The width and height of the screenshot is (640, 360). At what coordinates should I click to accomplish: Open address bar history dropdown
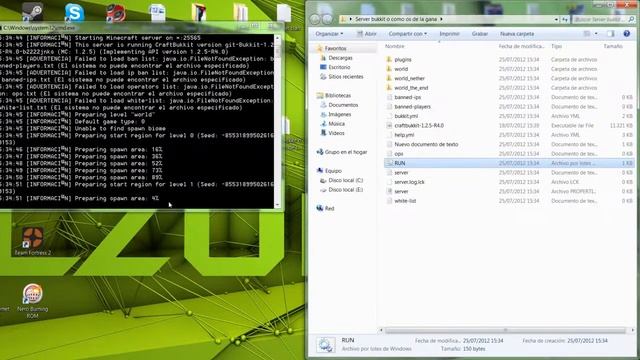click(556, 19)
